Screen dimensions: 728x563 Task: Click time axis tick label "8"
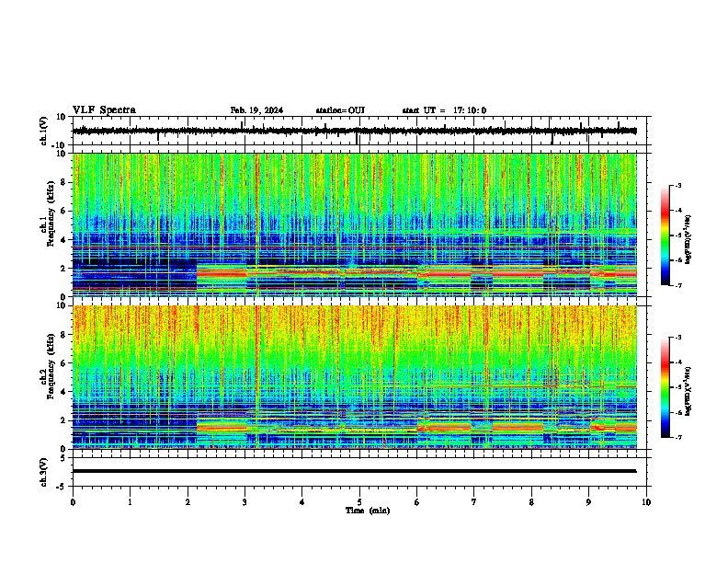click(x=531, y=502)
